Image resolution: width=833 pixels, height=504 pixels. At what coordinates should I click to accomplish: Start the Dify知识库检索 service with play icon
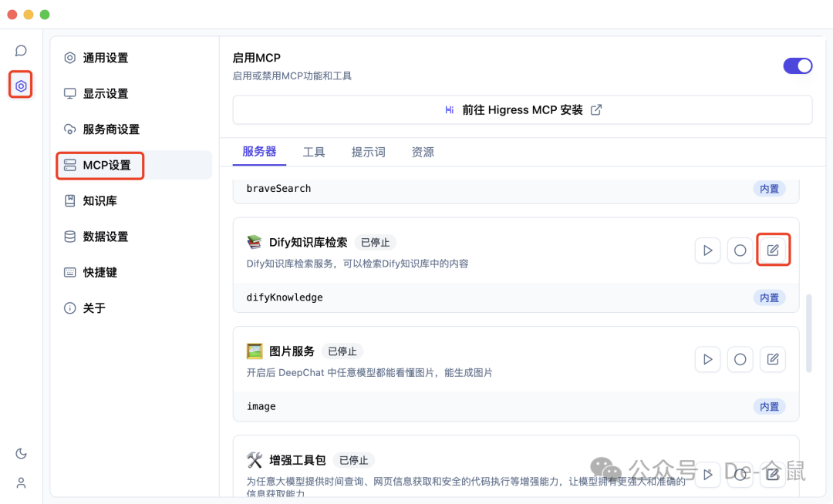pos(707,250)
